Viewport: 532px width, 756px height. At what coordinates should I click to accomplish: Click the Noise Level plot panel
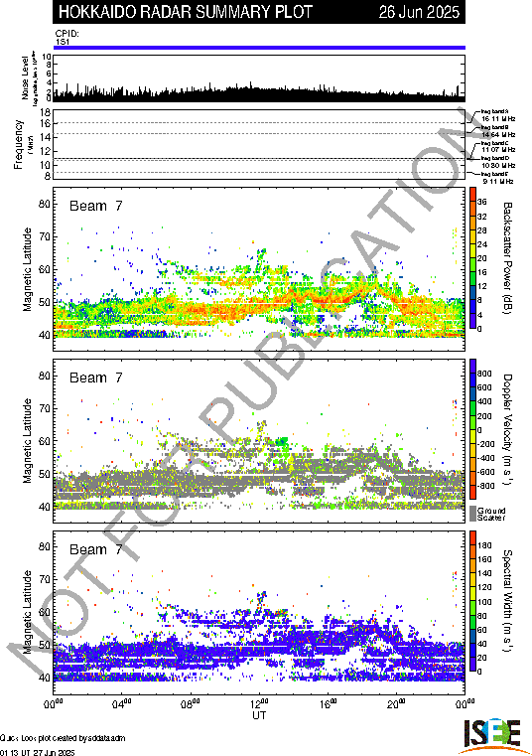tap(259, 78)
